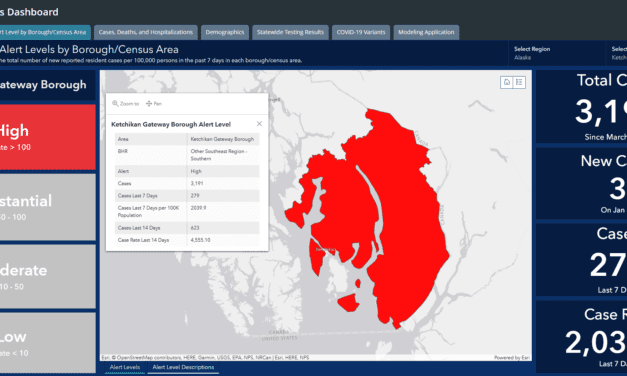Image resolution: width=627 pixels, height=376 pixels.
Task: Click the map home extent icon
Action: coord(507,82)
